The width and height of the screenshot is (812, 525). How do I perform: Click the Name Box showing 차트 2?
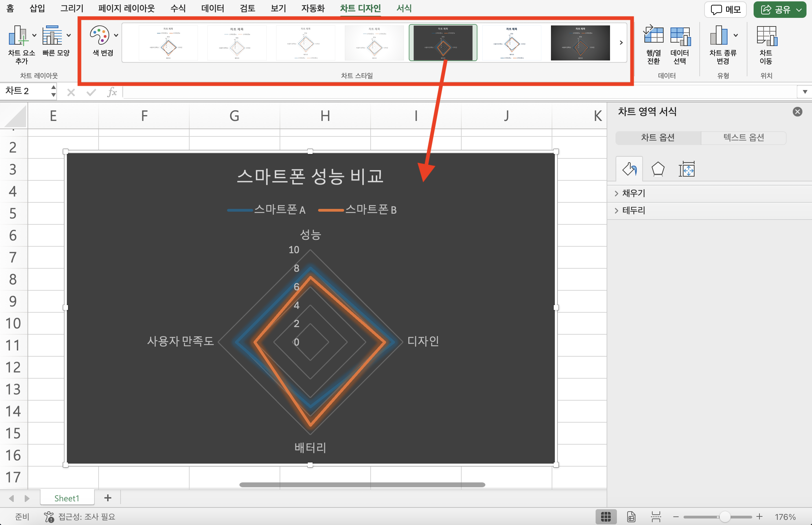[25, 91]
